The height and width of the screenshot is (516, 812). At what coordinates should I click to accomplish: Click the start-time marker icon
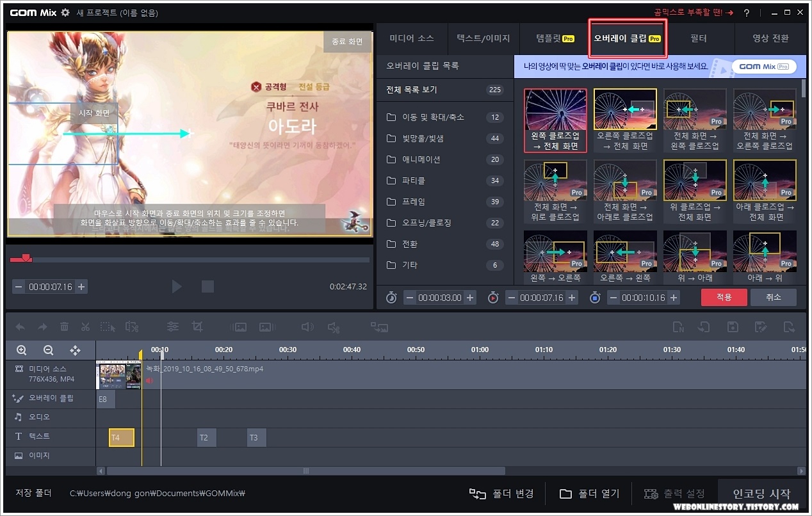coord(493,297)
